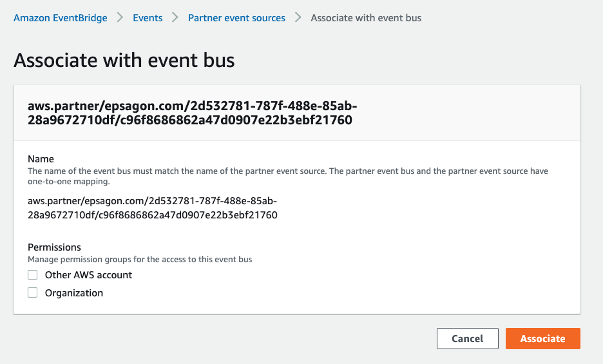Viewport: 603px width, 364px height.
Task: Click the orange Associate button
Action: point(542,339)
